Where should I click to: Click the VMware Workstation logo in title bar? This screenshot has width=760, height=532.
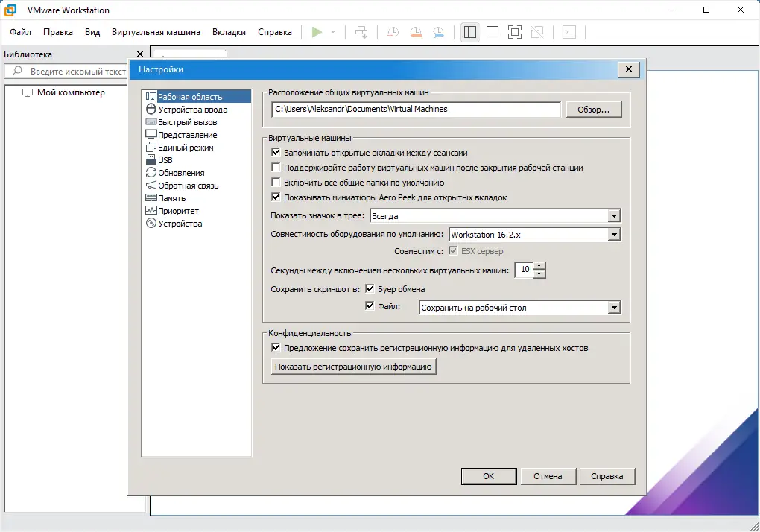pyautogui.click(x=10, y=10)
